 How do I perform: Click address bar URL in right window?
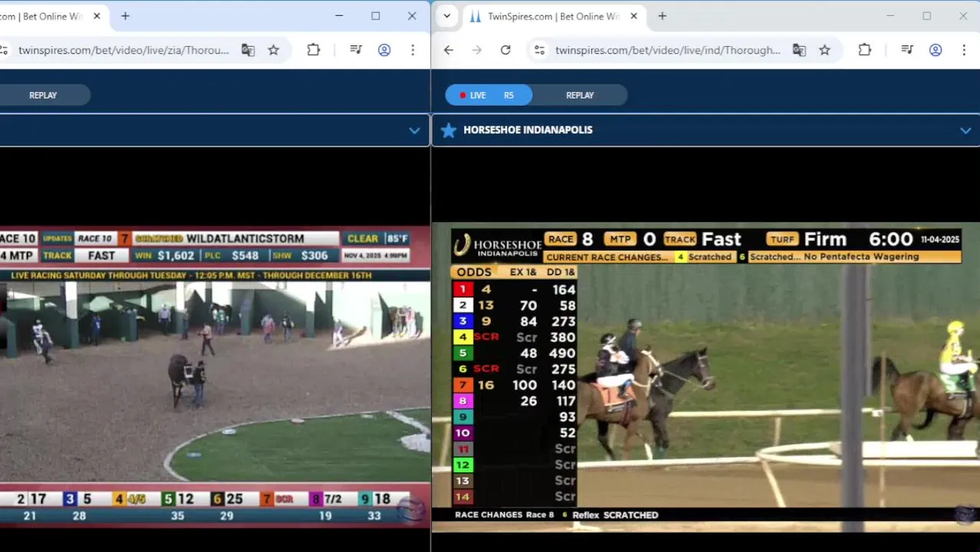click(x=668, y=50)
